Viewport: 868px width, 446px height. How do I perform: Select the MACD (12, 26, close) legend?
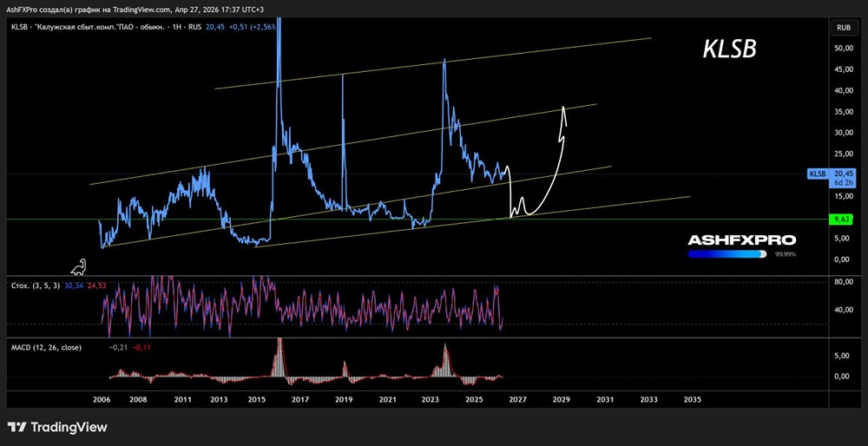coord(46,347)
